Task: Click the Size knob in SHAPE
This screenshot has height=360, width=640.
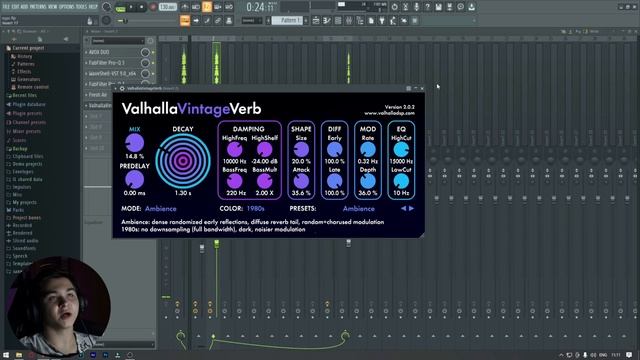Action: (301, 150)
